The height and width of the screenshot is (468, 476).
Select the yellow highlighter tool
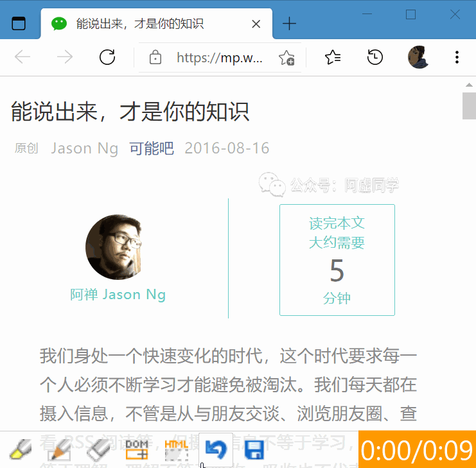21,450
